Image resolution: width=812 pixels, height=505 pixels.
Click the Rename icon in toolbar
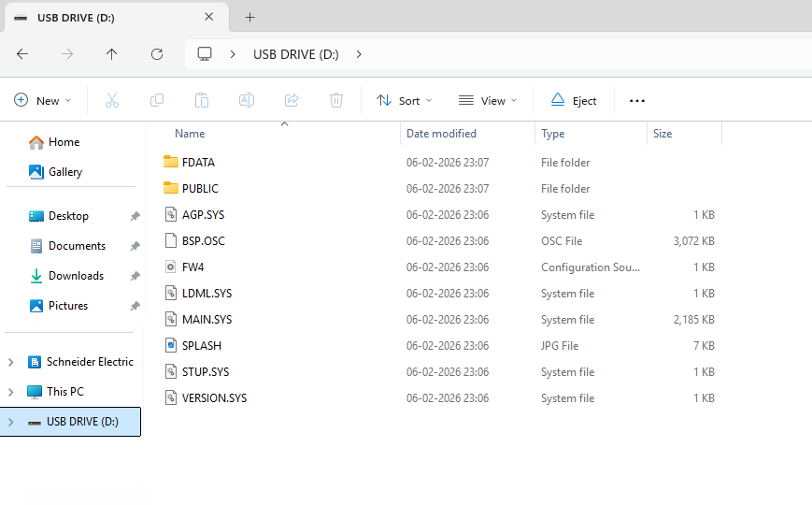tap(247, 100)
